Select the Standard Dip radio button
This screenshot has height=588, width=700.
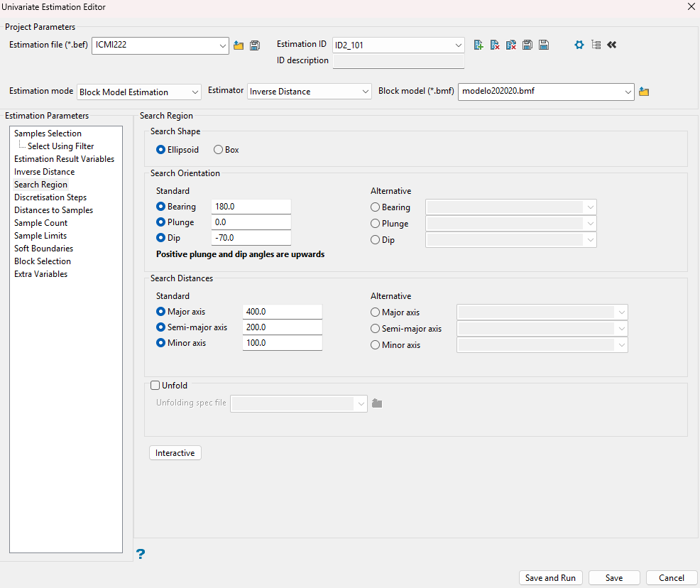[x=160, y=238]
